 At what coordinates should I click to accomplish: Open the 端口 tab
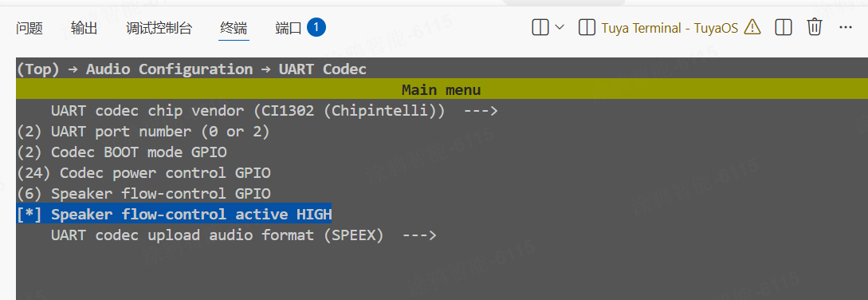pyautogui.click(x=289, y=28)
